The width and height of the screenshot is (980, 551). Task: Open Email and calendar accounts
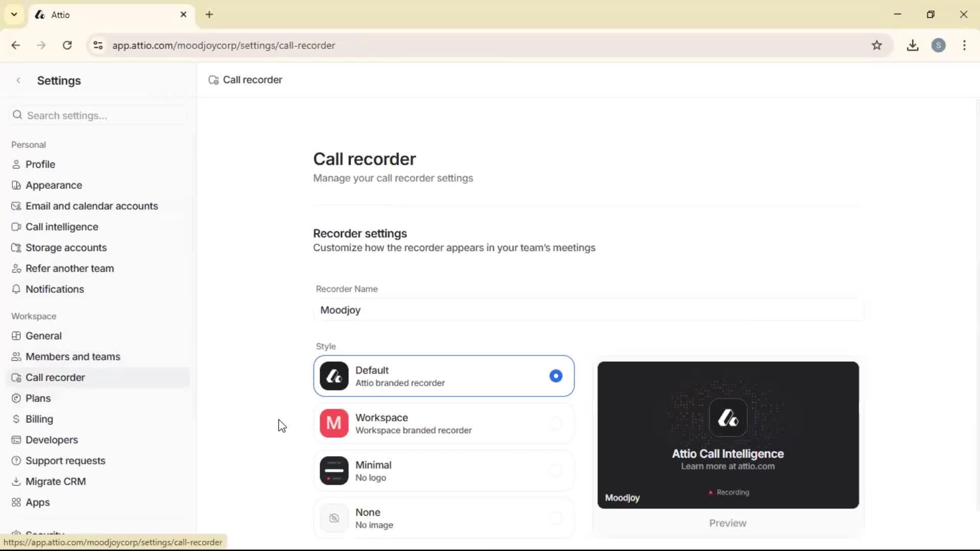click(x=92, y=206)
